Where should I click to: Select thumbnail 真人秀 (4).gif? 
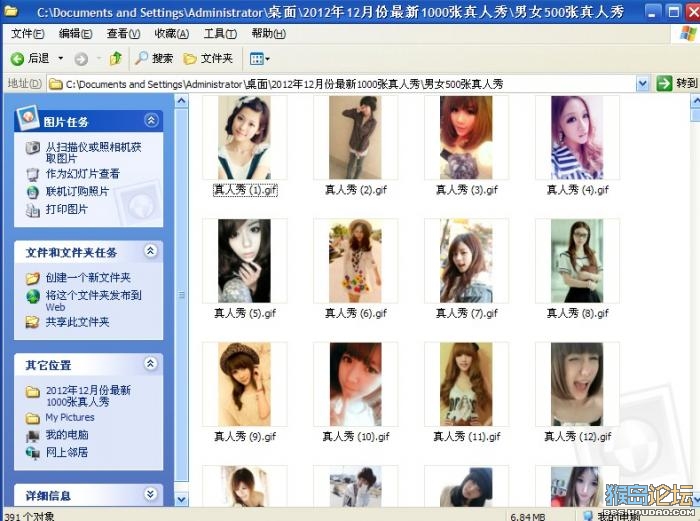coord(577,138)
